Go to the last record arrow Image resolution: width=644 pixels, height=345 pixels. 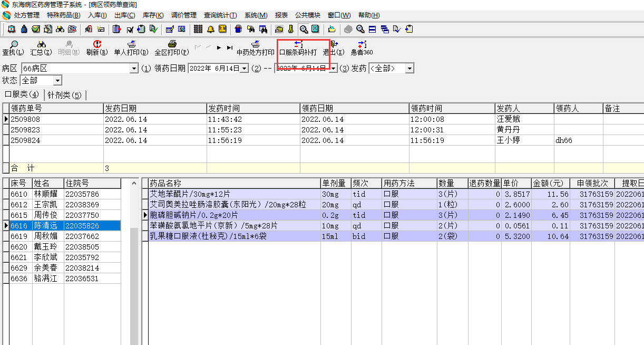click(230, 47)
